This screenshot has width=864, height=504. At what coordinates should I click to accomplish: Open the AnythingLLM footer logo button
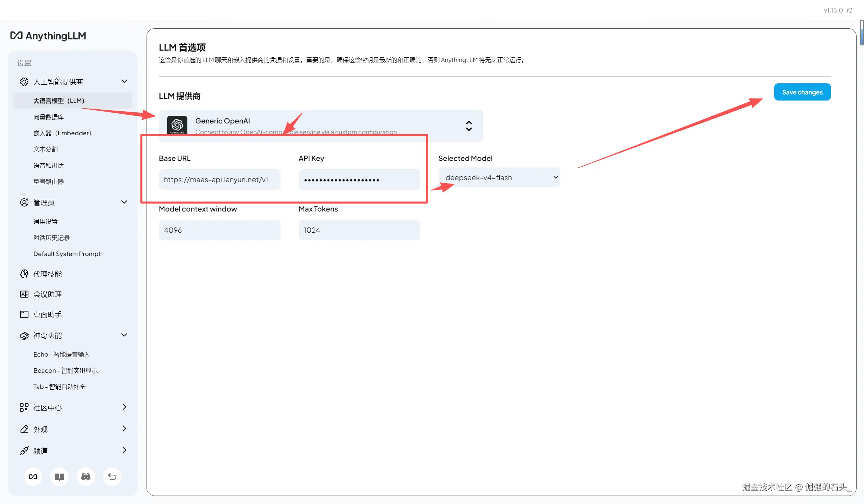33,476
